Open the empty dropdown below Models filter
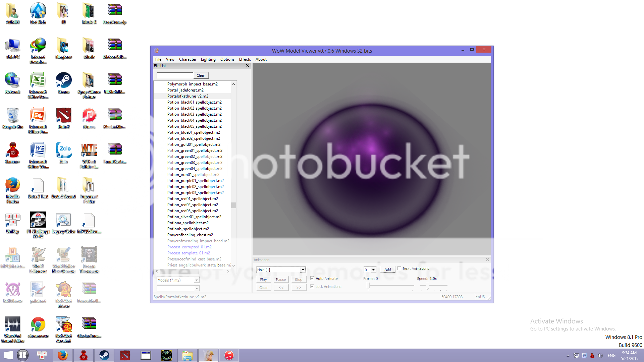644x362 pixels. coord(197,288)
